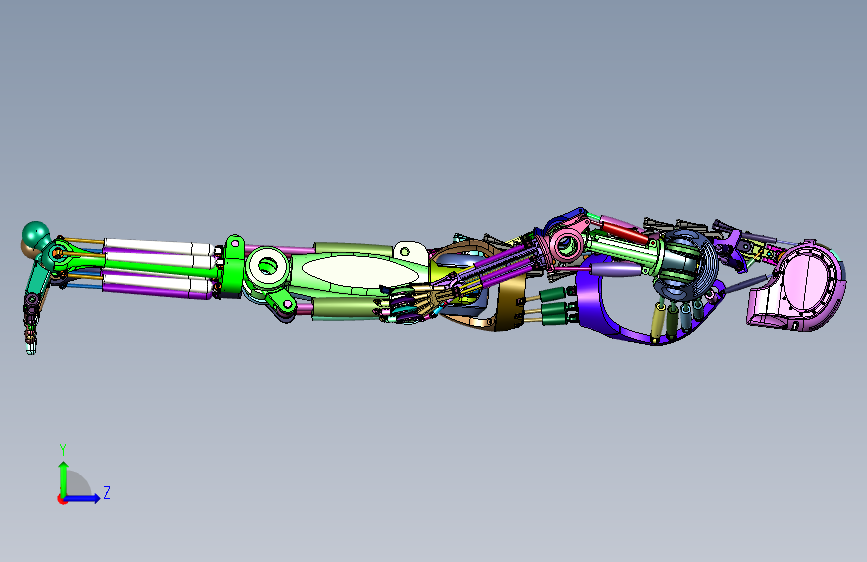Click the blue Z axis arrow of the triad
867x562 pixels.
[82, 498]
